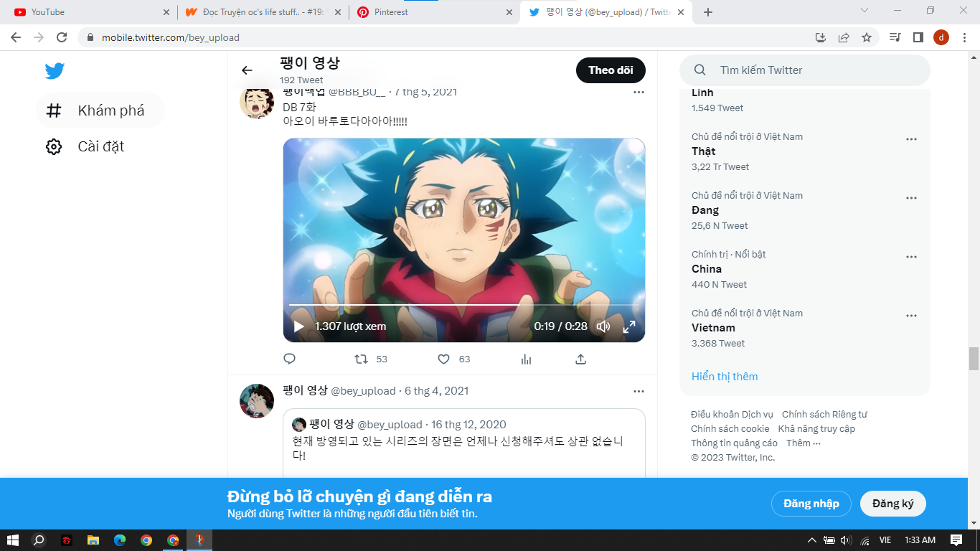View tweet analytics bar chart icon
The height and width of the screenshot is (551, 980).
(526, 359)
